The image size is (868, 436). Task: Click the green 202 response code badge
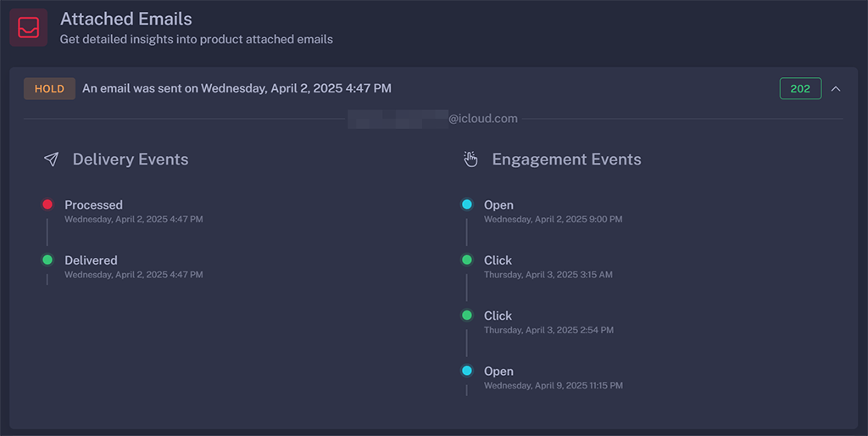tap(800, 88)
